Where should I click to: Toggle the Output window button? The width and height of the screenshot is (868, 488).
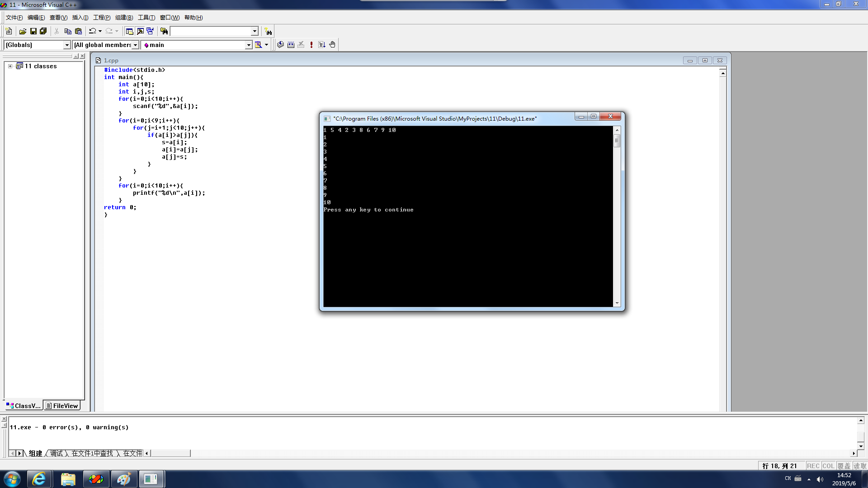click(x=140, y=31)
